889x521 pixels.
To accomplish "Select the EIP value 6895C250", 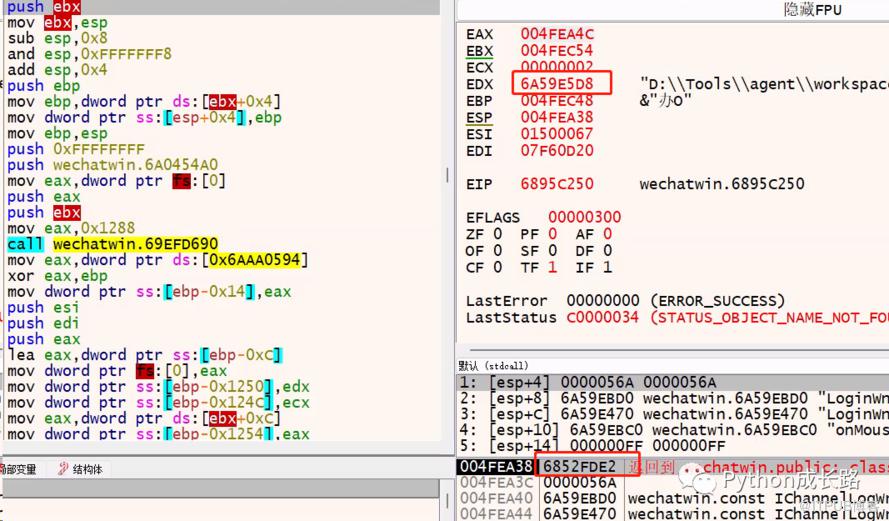I will coord(557,184).
